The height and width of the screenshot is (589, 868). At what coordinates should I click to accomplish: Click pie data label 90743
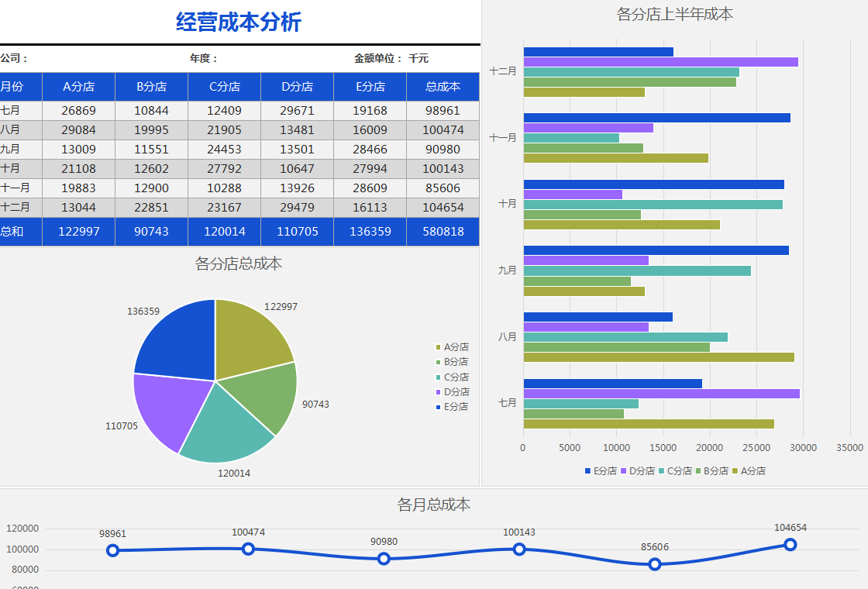tap(315, 405)
